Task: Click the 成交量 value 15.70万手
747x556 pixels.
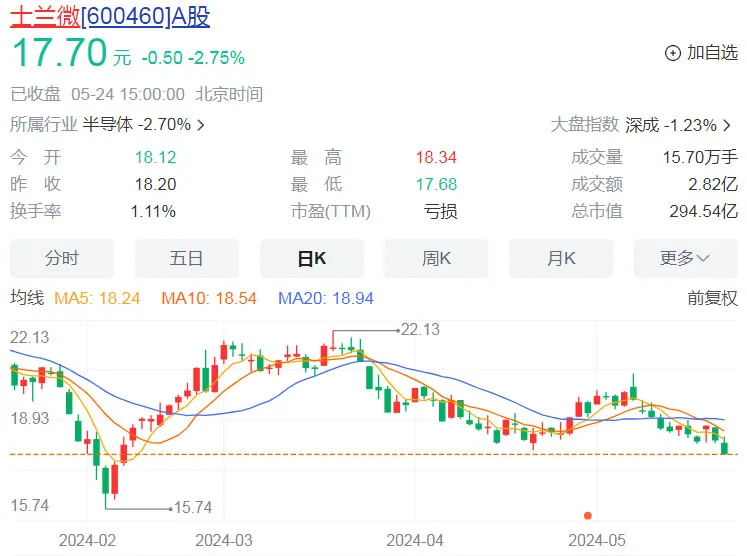Action: click(700, 157)
